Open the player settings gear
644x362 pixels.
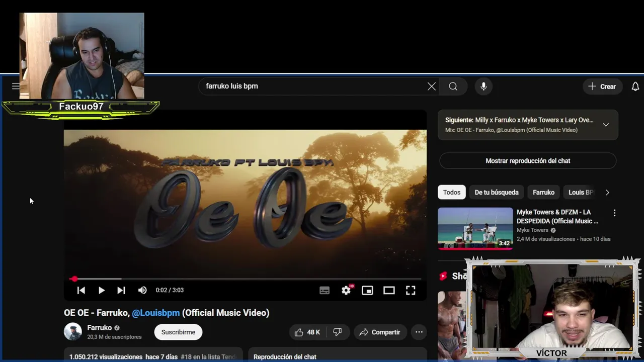[x=346, y=290]
